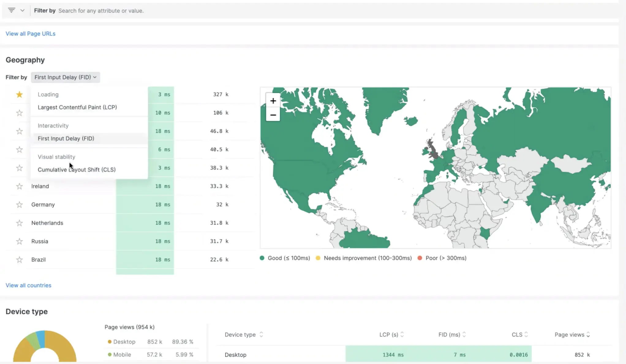Open View all countries link
The height and width of the screenshot is (364, 626).
click(28, 285)
